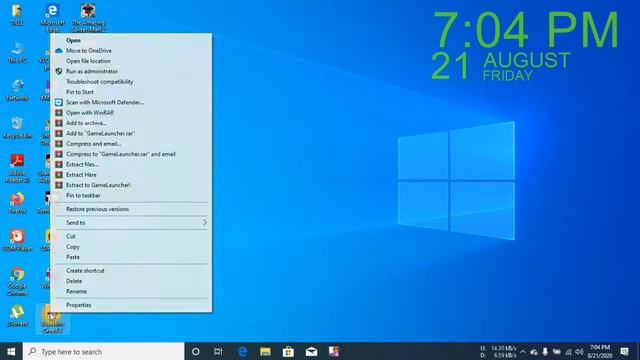This screenshot has height=360, width=640.
Task: Open the photo app taskbar icon
Action: tap(334, 351)
